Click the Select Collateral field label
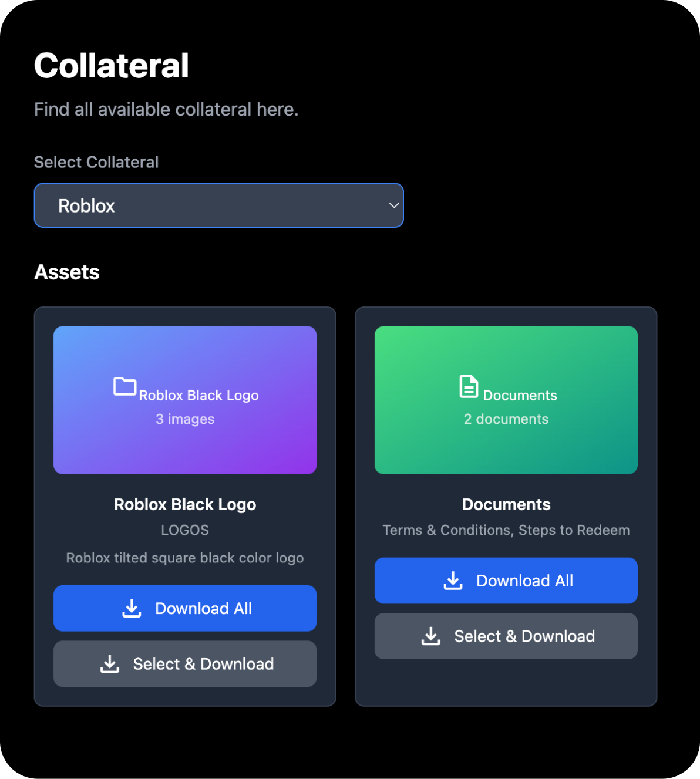This screenshot has width=700, height=779. pos(96,162)
